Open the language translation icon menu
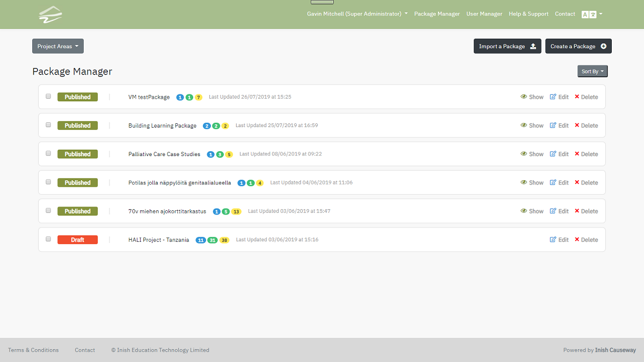The height and width of the screenshot is (362, 644). (592, 14)
